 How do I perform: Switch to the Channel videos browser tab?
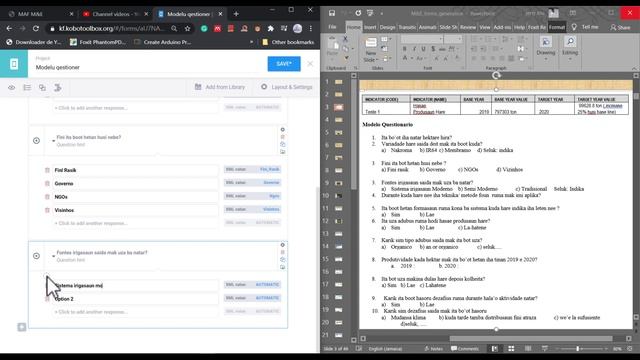coord(115,14)
